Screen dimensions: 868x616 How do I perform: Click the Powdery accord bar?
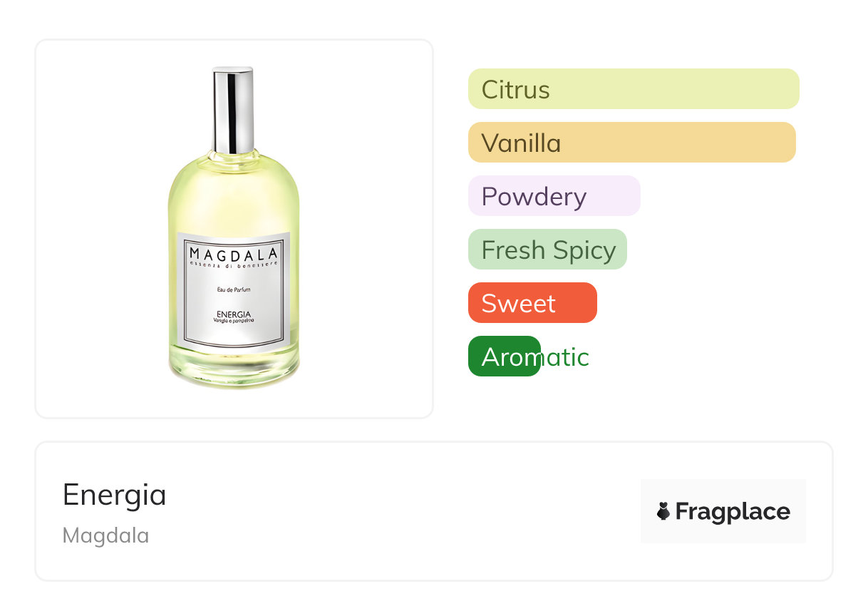pyautogui.click(x=554, y=196)
